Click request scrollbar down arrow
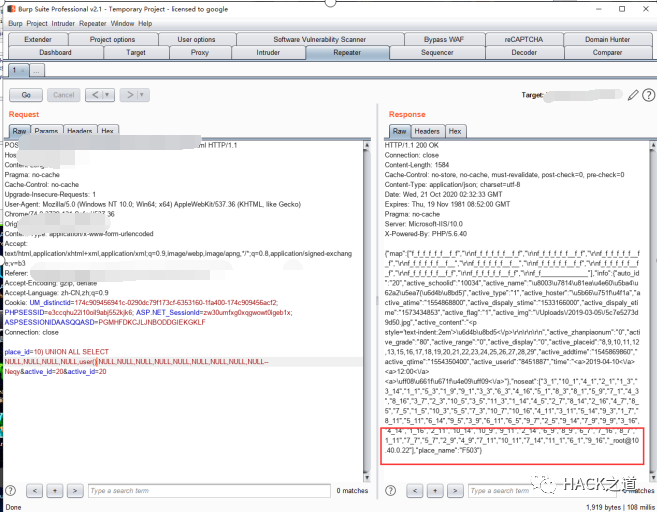Image resolution: width=657 pixels, height=512 pixels. [367, 478]
